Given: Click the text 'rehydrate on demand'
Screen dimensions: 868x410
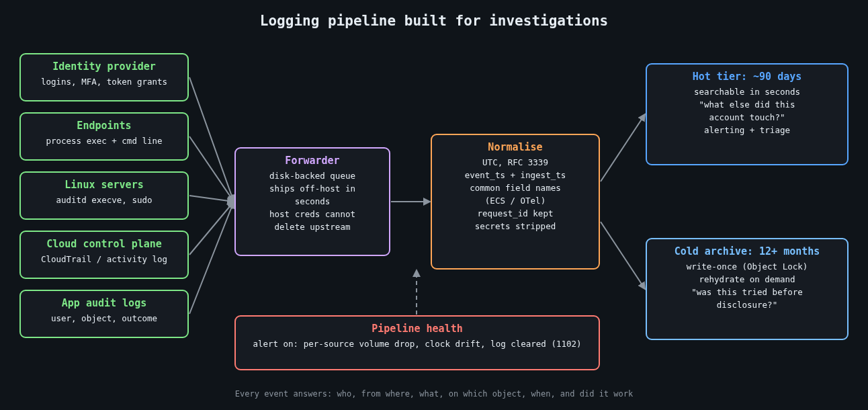Looking at the screenshot, I should click(x=747, y=280).
